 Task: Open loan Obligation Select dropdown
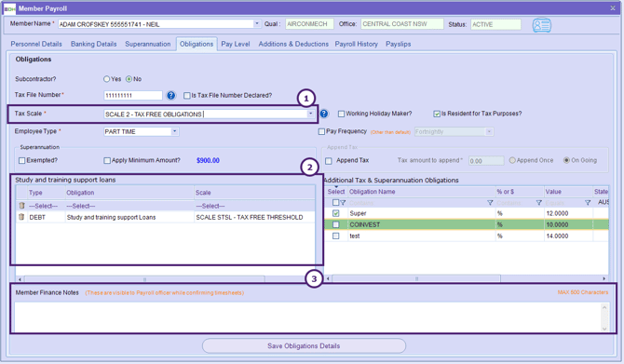click(x=129, y=206)
